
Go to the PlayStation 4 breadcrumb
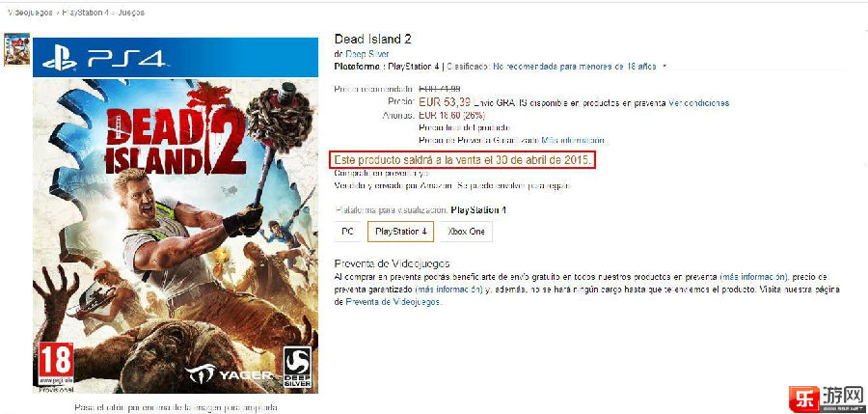pyautogui.click(x=86, y=13)
